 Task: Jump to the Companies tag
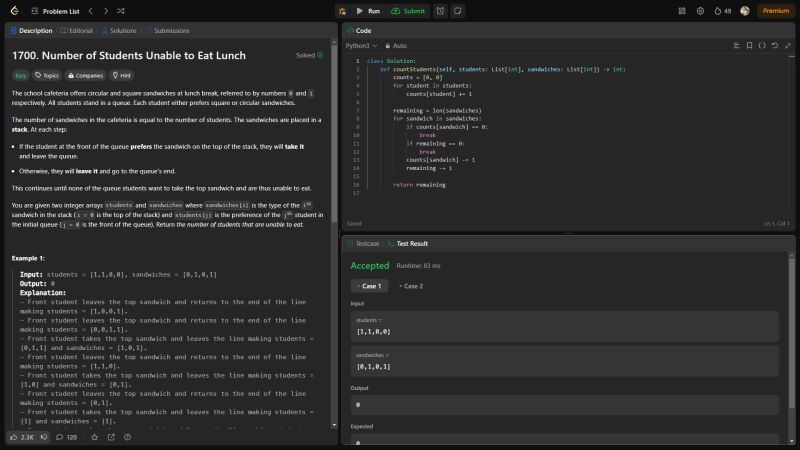coord(85,76)
